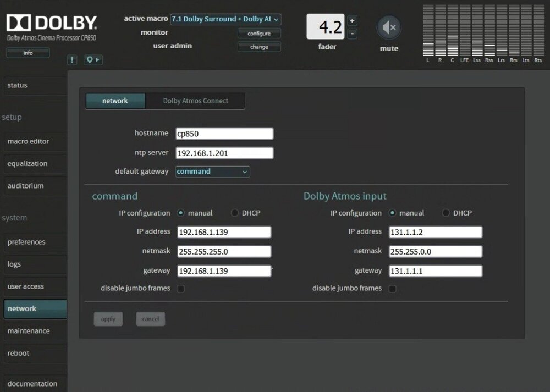This screenshot has height=392, width=550.
Task: Click the monitor configure button
Action: [259, 34]
